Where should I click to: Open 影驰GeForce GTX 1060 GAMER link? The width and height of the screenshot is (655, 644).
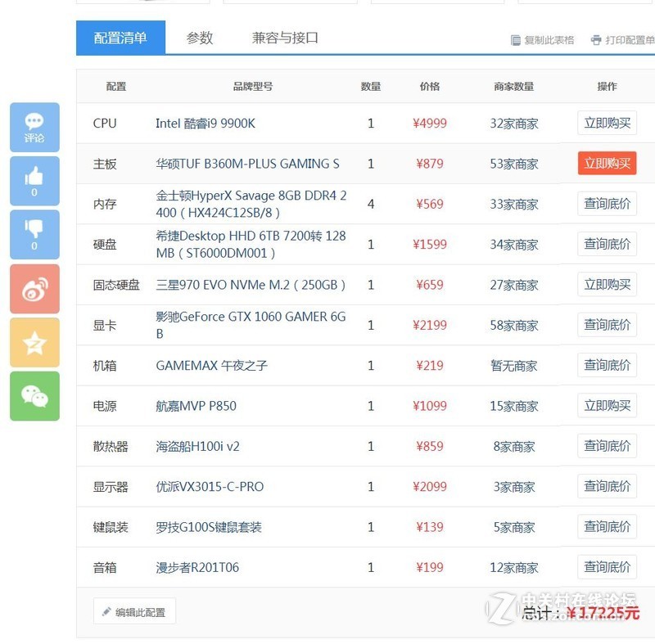pyautogui.click(x=251, y=325)
